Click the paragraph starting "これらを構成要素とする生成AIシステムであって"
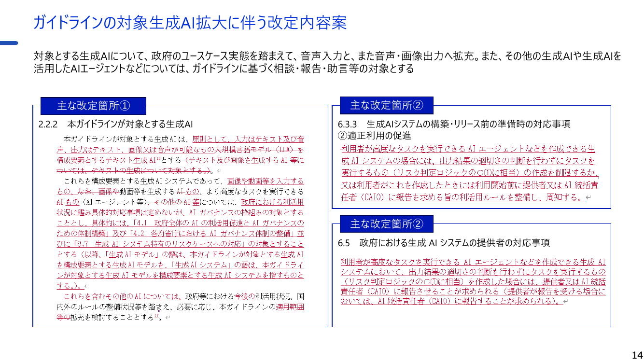The height and width of the screenshot is (362, 644). tap(181, 234)
